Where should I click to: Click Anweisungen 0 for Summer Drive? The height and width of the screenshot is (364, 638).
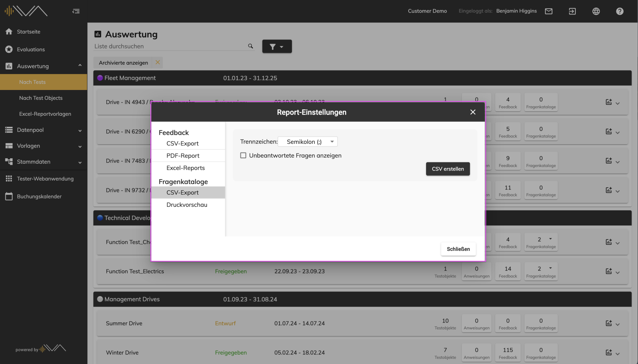click(477, 324)
